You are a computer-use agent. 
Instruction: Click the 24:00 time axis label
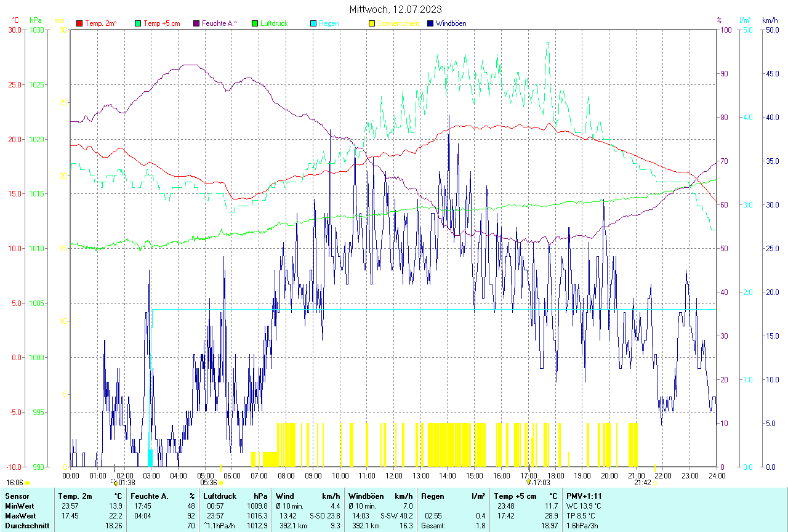717,475
